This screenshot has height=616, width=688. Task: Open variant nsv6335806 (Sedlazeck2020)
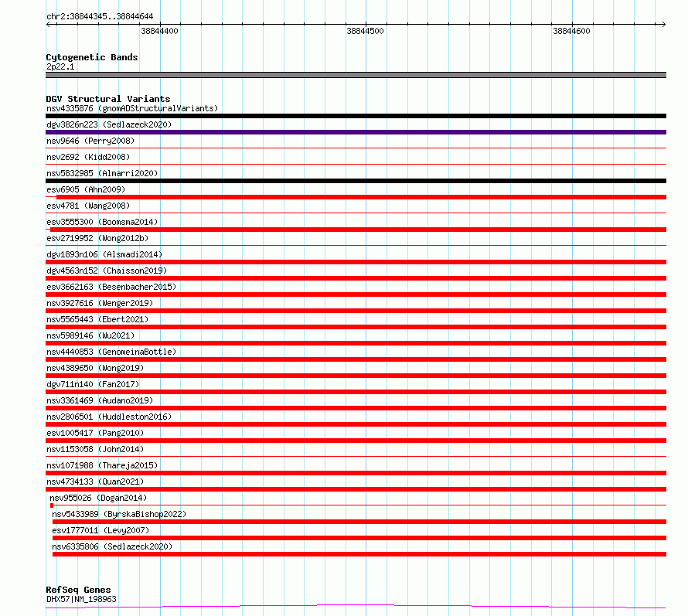point(112,546)
